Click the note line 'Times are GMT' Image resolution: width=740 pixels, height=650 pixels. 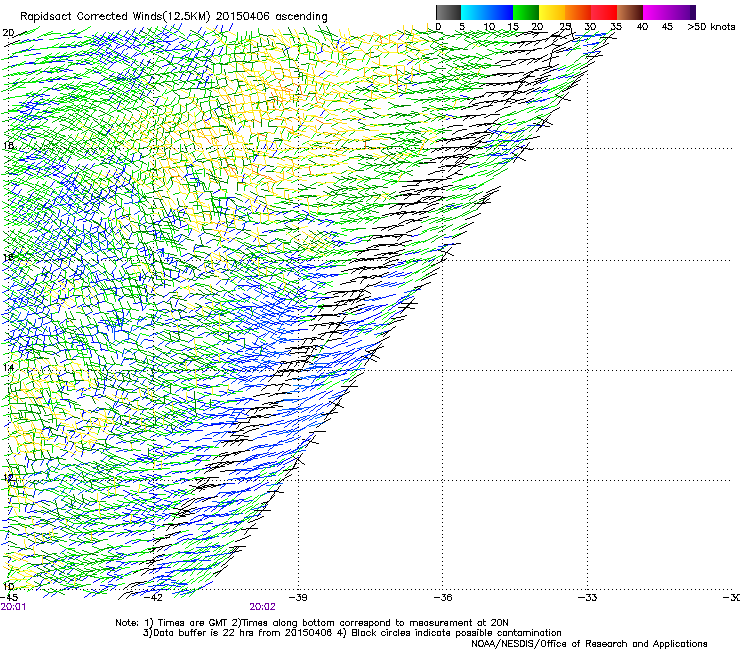coord(193,623)
